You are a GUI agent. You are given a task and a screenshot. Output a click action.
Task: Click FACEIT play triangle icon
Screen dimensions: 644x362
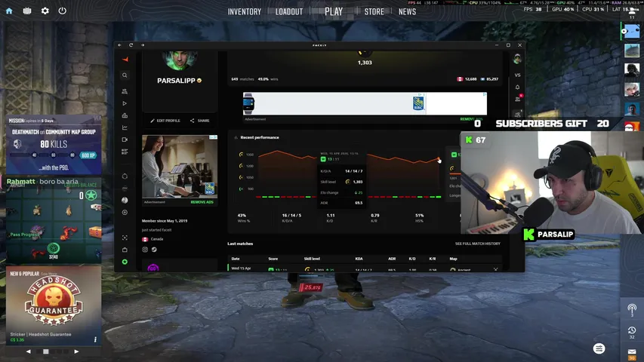125,103
